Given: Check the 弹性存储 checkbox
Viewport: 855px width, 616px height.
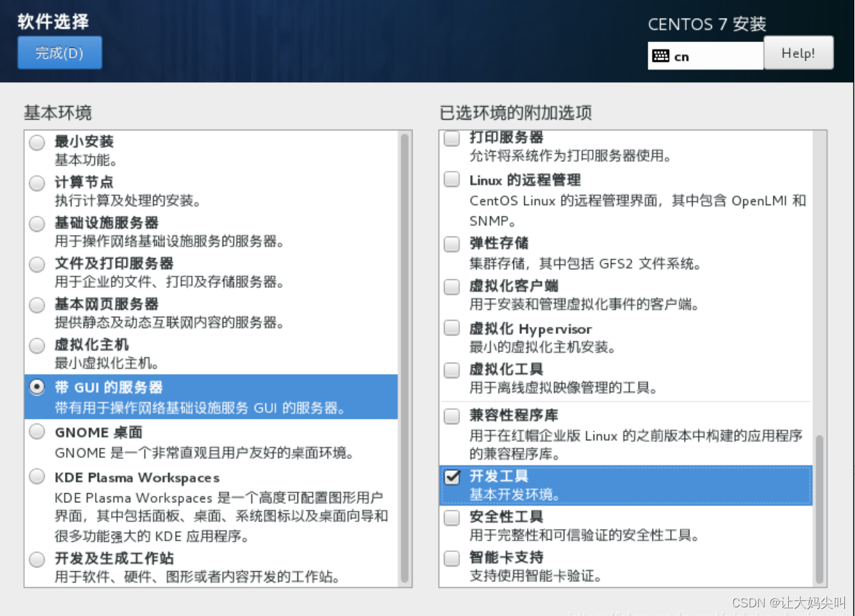Looking at the screenshot, I should click(x=453, y=244).
